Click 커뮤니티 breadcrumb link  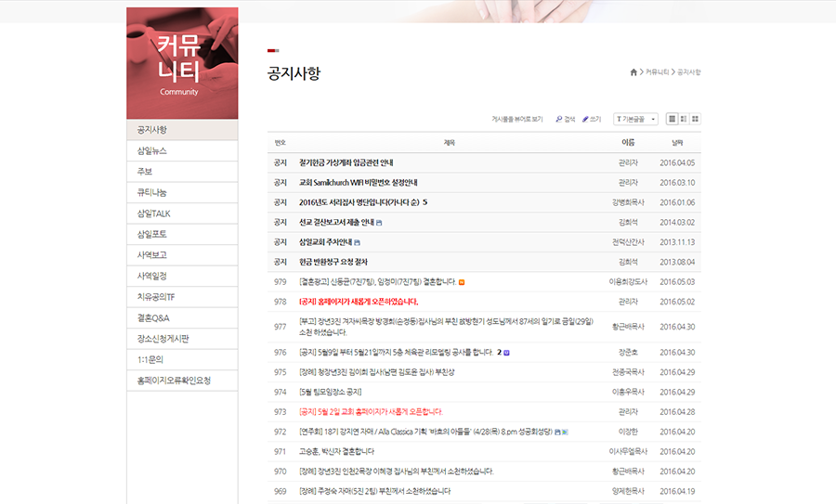pyautogui.click(x=657, y=71)
